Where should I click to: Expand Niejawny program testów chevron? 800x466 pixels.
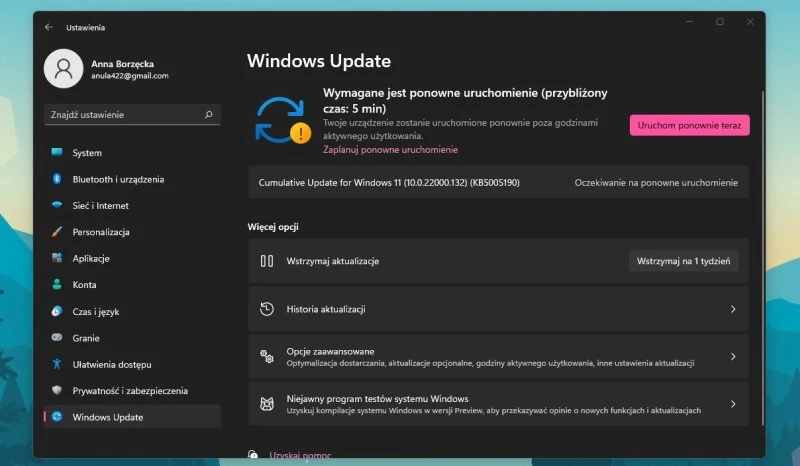(x=733, y=404)
